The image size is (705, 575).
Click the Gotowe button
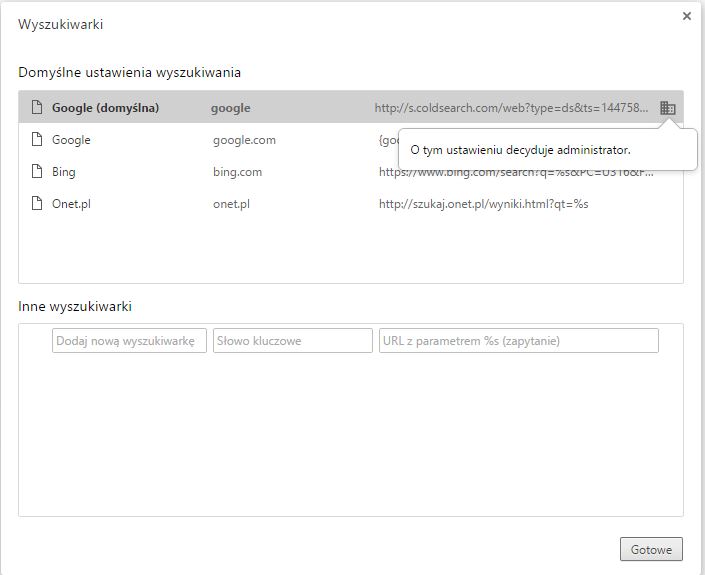[651, 549]
